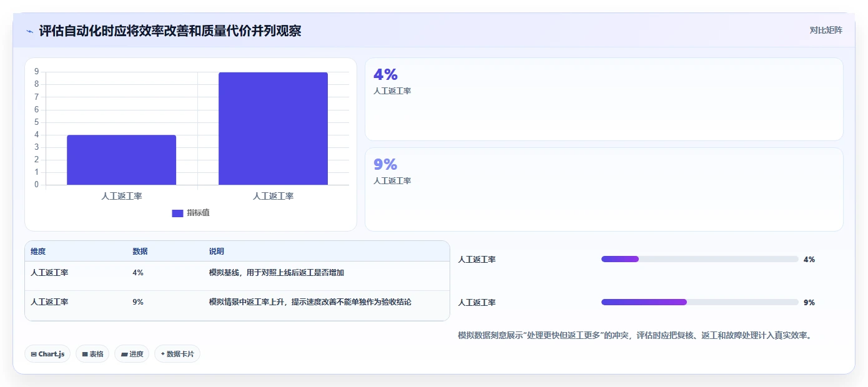
Task: Click the 数据卡片 tag chip
Action: coord(177,354)
